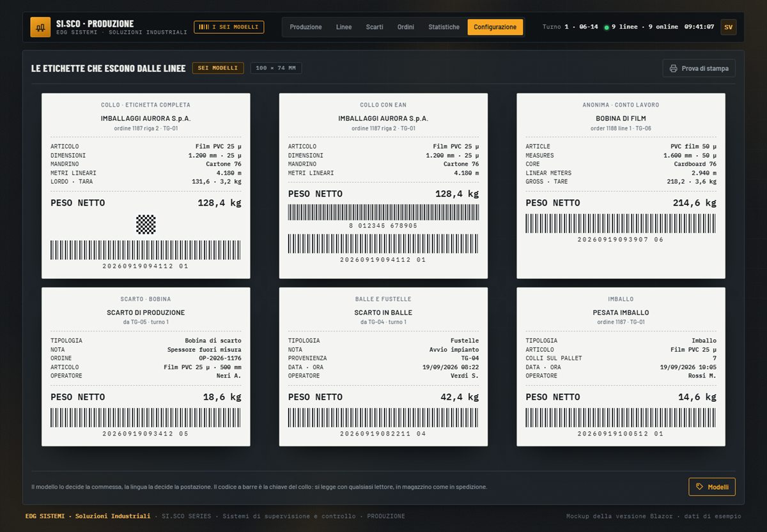Image resolution: width=767 pixels, height=532 pixels.
Task: Click the barcode icon in I SEI MODELLI badge
Action: click(204, 27)
